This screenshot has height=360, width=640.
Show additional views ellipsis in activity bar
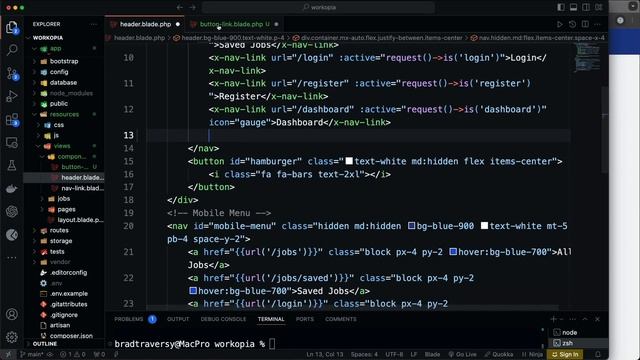tap(12, 258)
